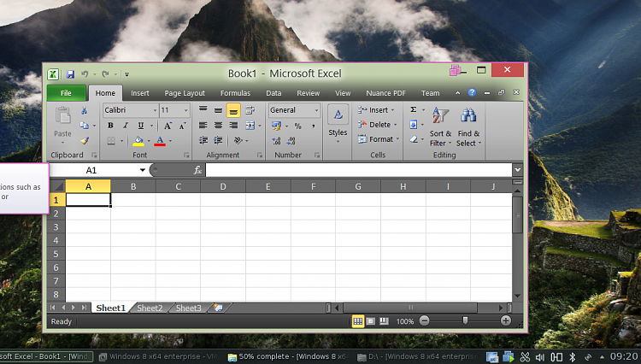Open the General number format dropdown
Viewport: 641px width, 364px height.
click(x=316, y=110)
